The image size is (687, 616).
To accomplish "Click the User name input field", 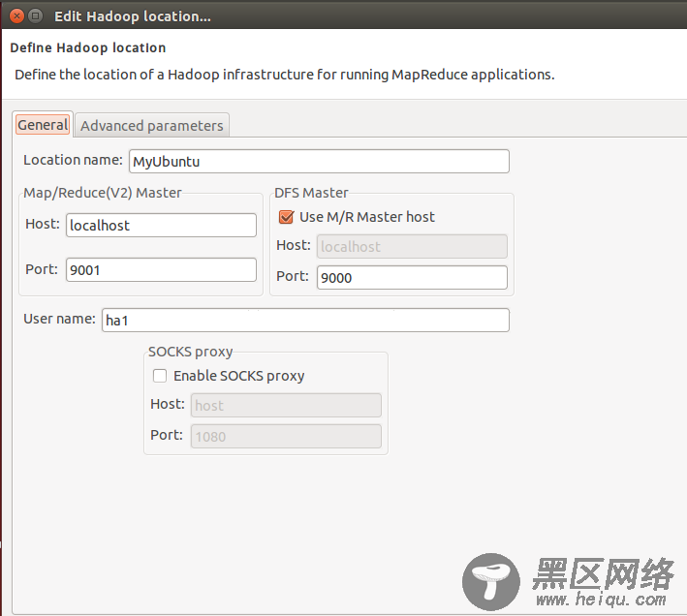I will pyautogui.click(x=305, y=320).
